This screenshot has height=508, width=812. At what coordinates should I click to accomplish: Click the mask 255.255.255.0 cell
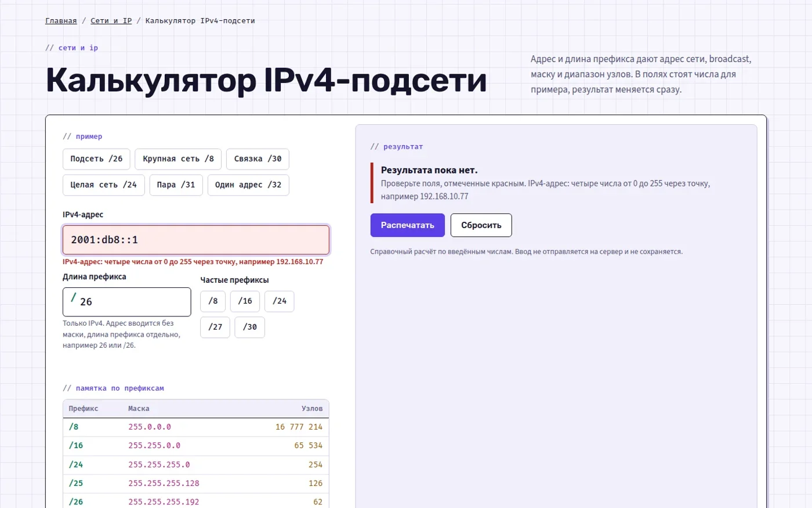pos(159,464)
